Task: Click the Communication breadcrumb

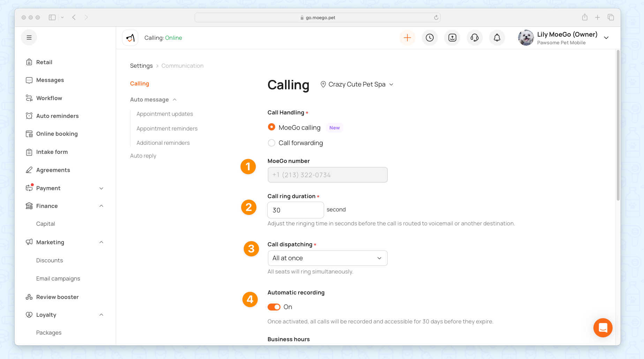Action: coord(182,66)
